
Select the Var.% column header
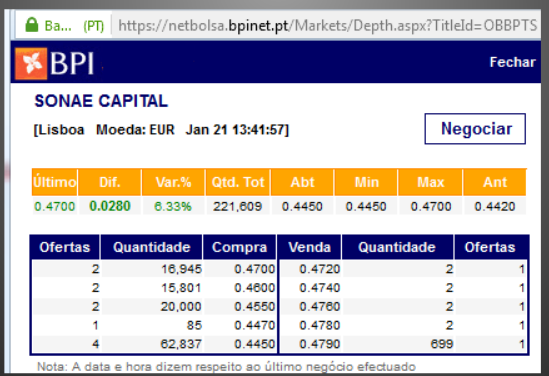click(x=173, y=182)
